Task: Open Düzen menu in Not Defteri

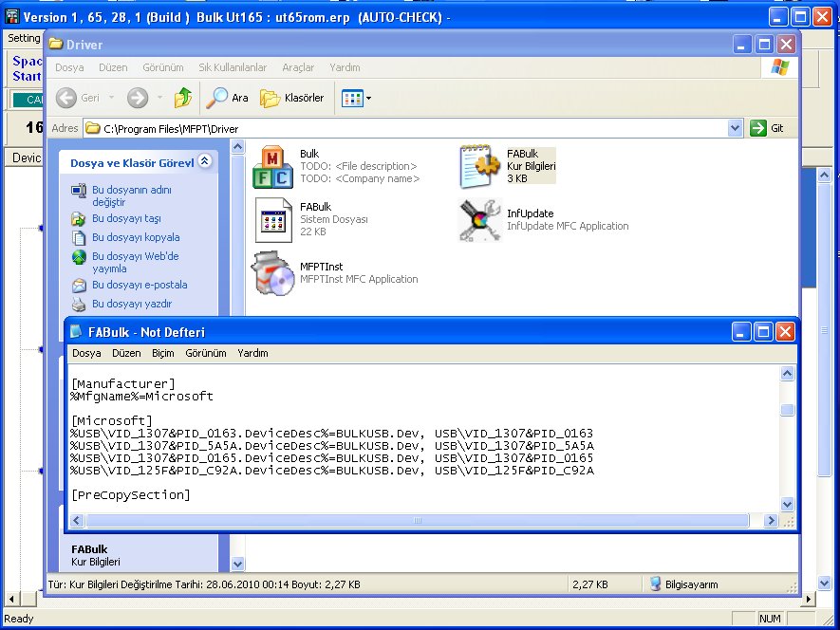Action: [126, 353]
